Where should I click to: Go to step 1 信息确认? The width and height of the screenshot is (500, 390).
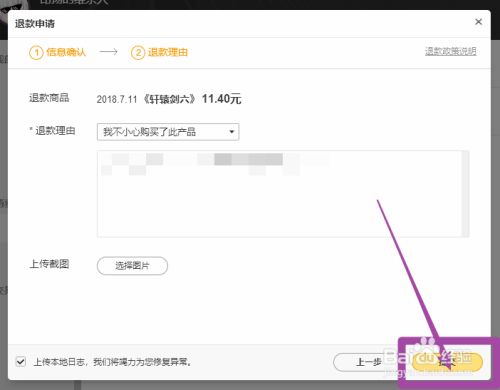(58, 52)
